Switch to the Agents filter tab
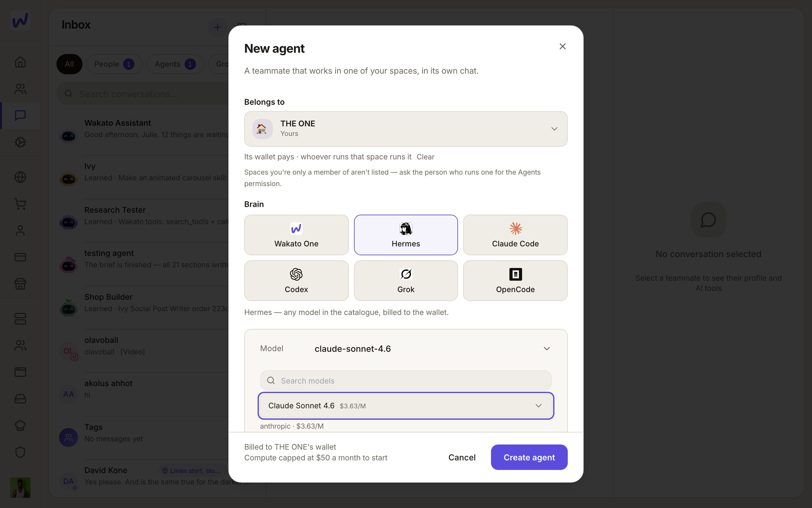The image size is (812, 508). pyautogui.click(x=175, y=64)
